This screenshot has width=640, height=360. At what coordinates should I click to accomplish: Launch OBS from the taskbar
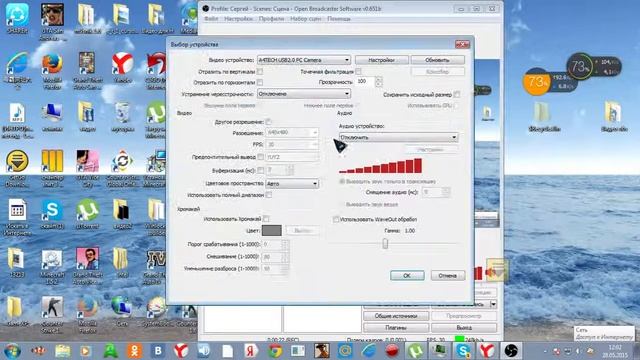511,351
